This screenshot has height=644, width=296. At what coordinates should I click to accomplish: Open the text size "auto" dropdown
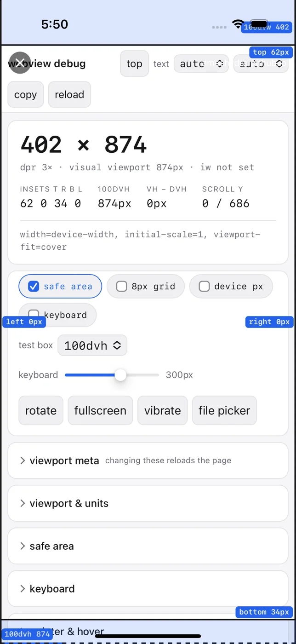click(x=201, y=63)
